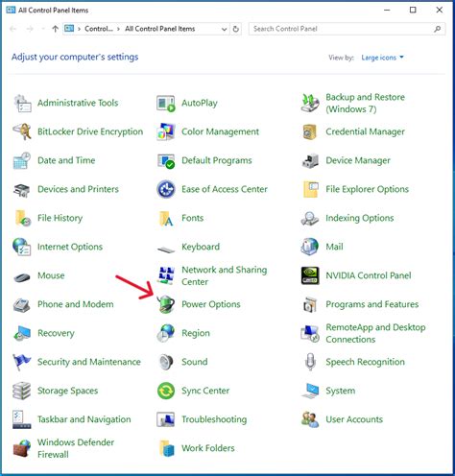Click the RemoteApp and Desktop Connections link
Screen dimensions: 455x476
click(375, 333)
